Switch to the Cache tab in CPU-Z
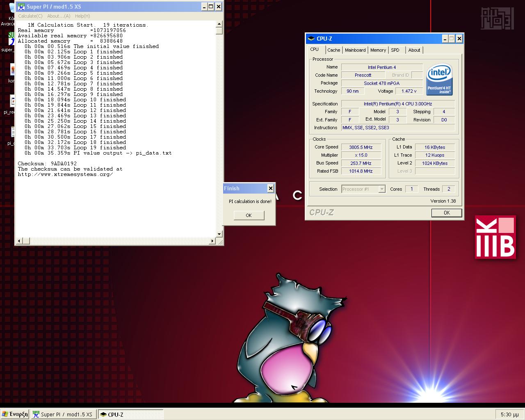This screenshot has width=525, height=420. 333,50
